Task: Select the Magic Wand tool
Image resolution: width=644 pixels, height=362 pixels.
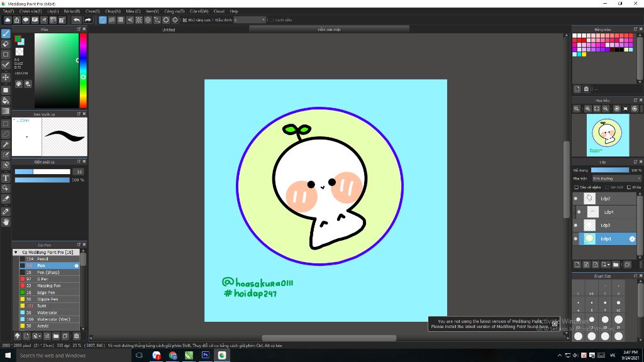Action: click(6, 145)
